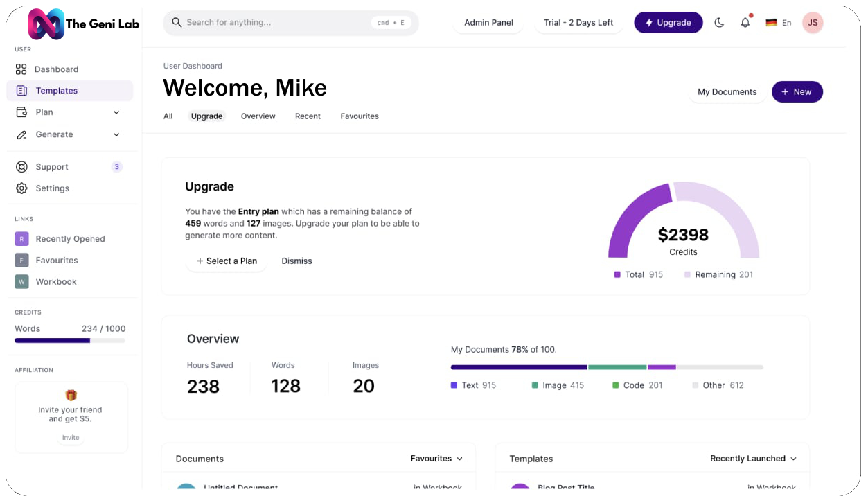Click the JS user avatar

(x=813, y=23)
